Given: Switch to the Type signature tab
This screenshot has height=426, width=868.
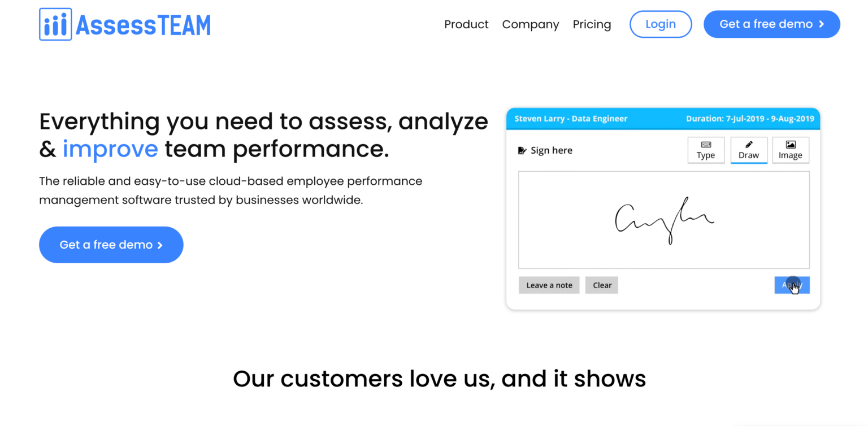Looking at the screenshot, I should 706,150.
